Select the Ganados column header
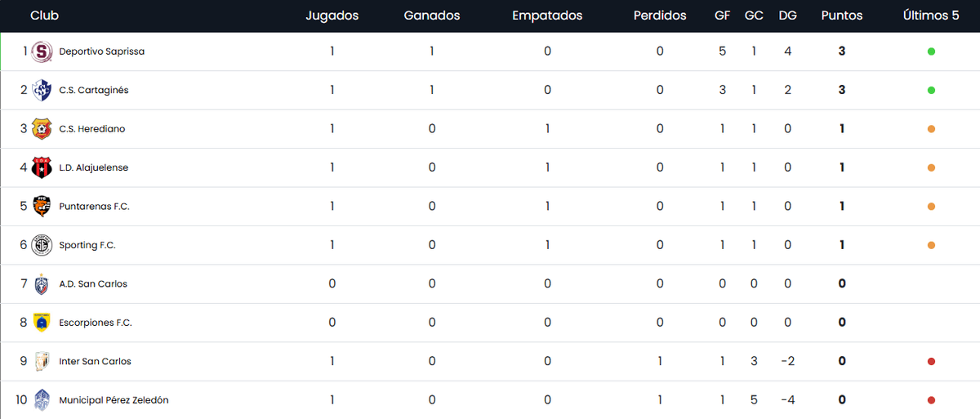Image resolution: width=980 pixels, height=419 pixels. [432, 16]
